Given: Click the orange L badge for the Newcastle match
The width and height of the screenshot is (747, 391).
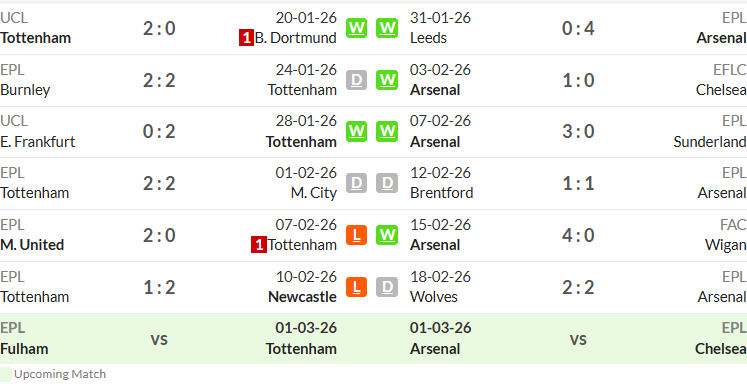Looking at the screenshot, I should (x=356, y=287).
